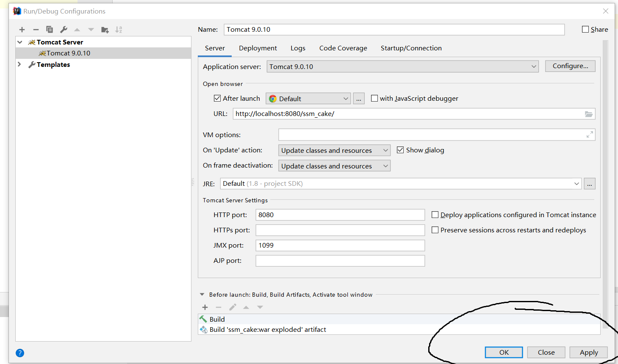Expand the VM options field
This screenshot has width=618, height=364.
pyautogui.click(x=590, y=135)
